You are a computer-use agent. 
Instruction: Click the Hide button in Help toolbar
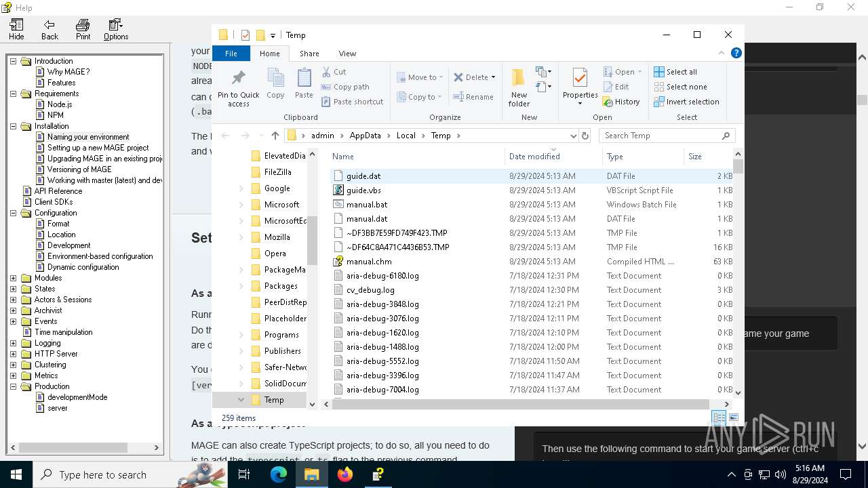point(16,30)
